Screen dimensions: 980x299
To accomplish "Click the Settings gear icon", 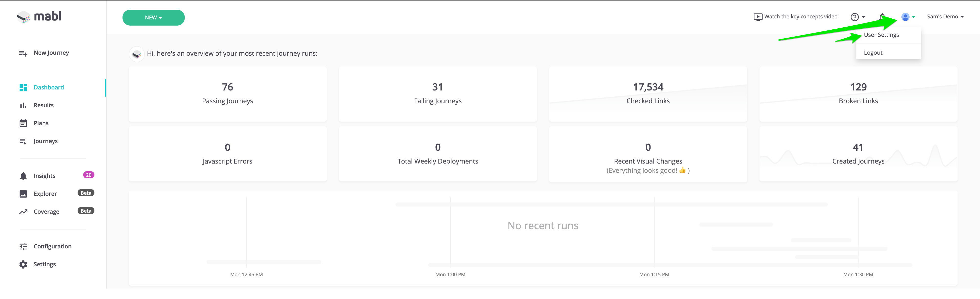I will click(x=23, y=264).
